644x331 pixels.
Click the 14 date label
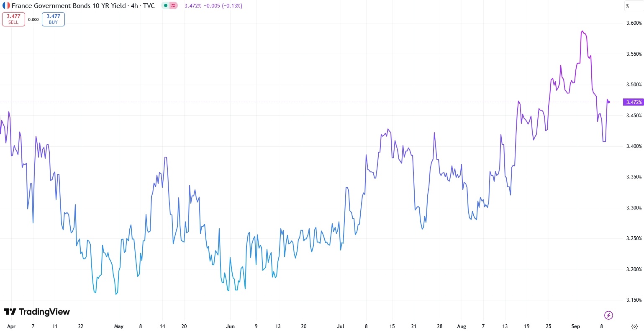click(x=162, y=326)
